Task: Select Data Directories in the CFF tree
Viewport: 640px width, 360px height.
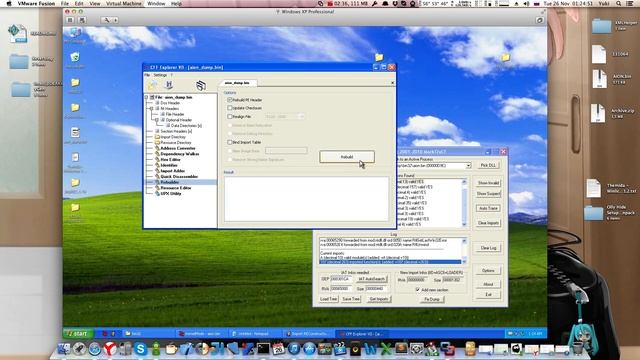Action: pos(186,126)
